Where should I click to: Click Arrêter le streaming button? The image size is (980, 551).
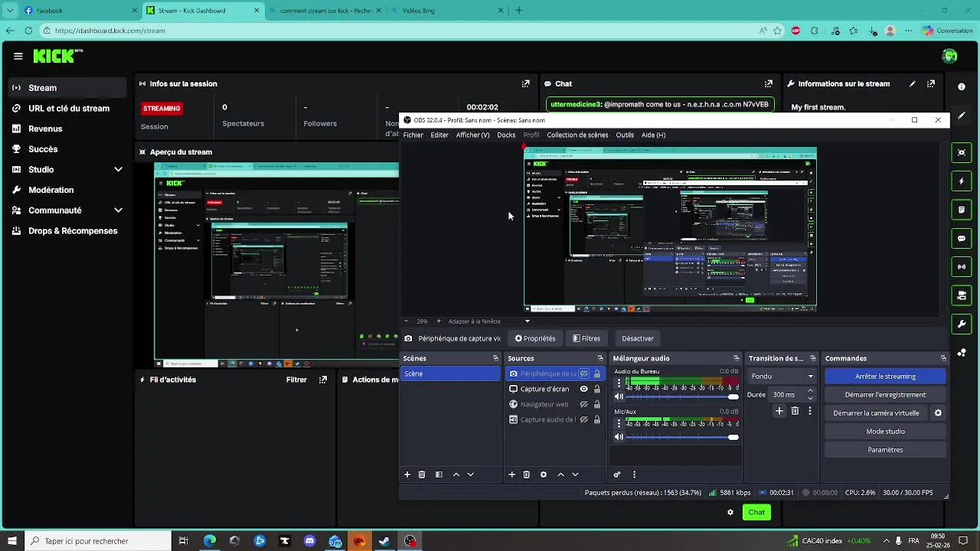tap(885, 377)
